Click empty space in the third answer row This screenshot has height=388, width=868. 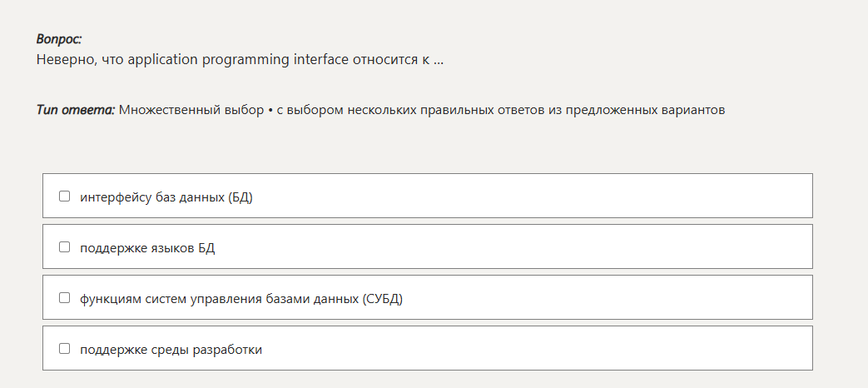599,298
